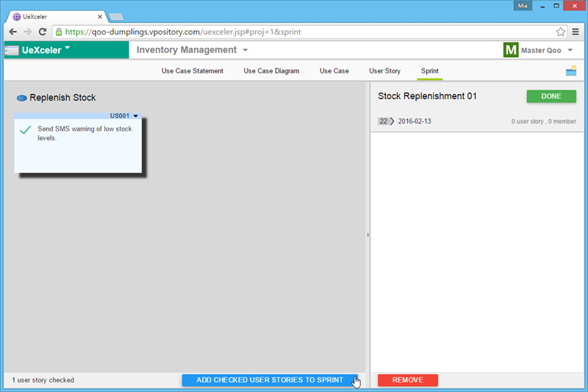Click the address bar URL field
Image resolution: width=588 pixels, height=392 pixels.
[309, 32]
